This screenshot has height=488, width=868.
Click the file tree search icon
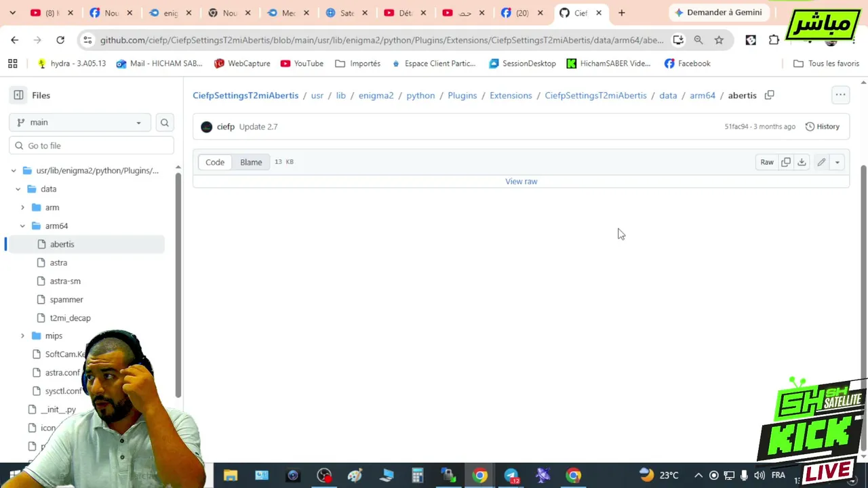164,123
